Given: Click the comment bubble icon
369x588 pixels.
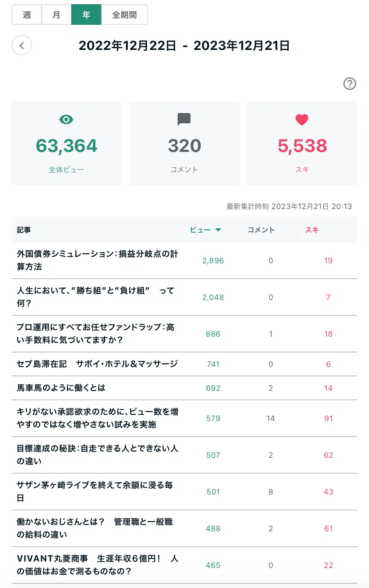Looking at the screenshot, I should (x=184, y=119).
